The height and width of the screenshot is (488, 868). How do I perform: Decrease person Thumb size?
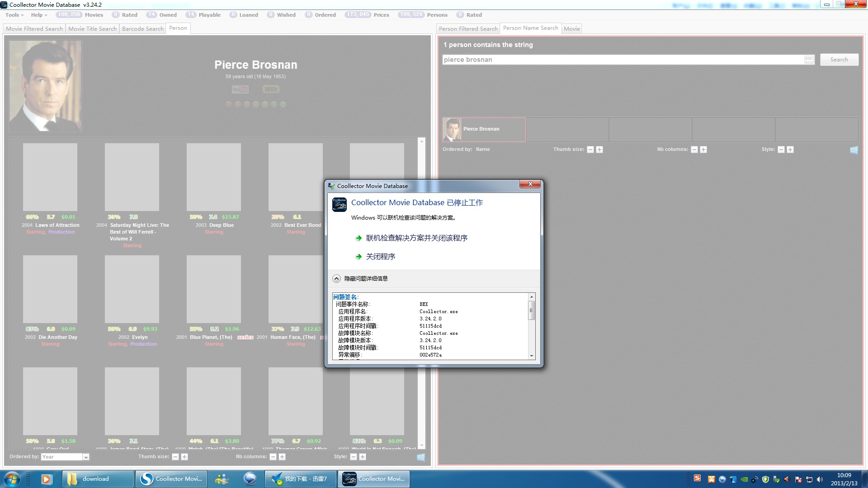point(590,150)
